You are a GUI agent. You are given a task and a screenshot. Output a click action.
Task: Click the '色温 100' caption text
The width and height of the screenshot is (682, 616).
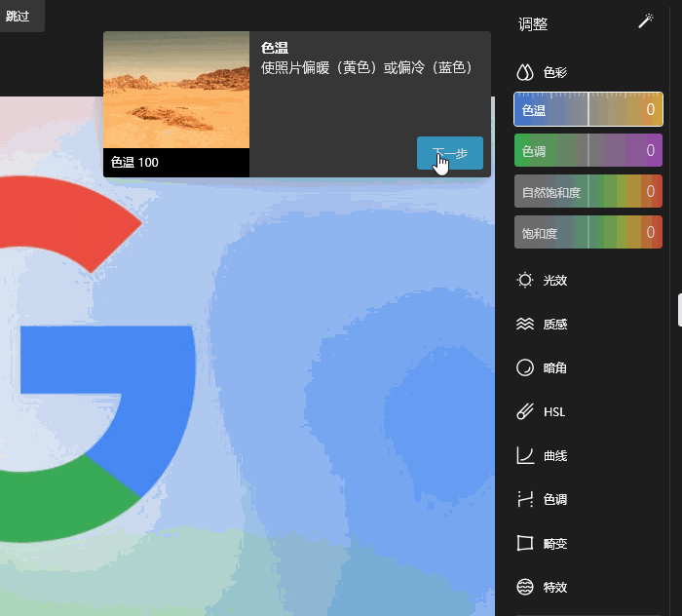click(x=134, y=162)
